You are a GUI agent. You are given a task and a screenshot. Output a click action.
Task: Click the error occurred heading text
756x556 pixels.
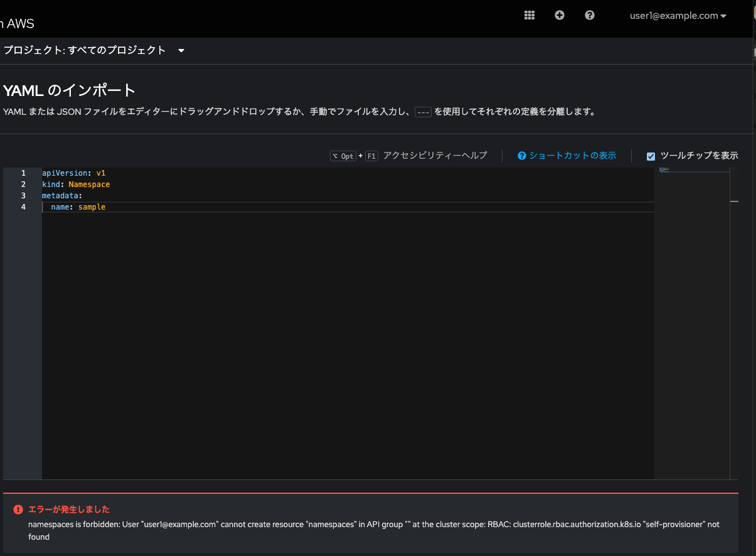point(69,510)
